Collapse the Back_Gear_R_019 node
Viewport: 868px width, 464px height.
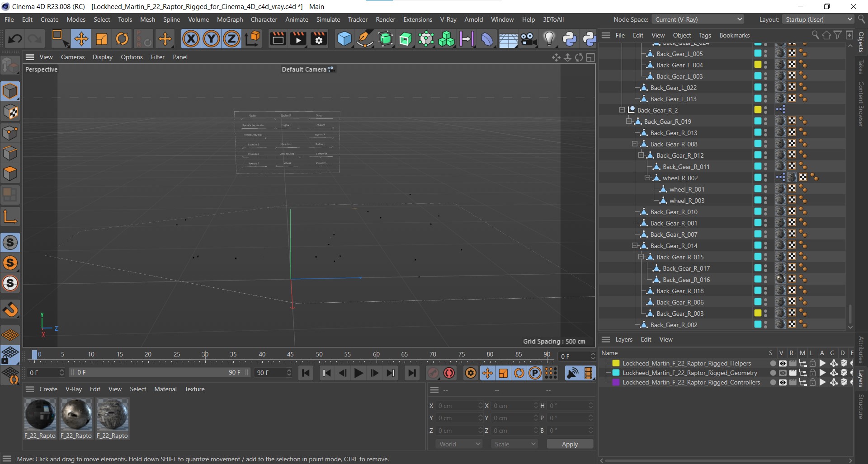click(628, 121)
